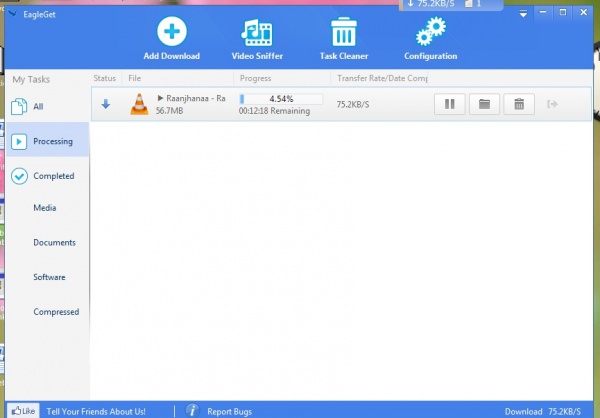Click the My Tasks heading
The width and height of the screenshot is (600, 418).
point(31,79)
